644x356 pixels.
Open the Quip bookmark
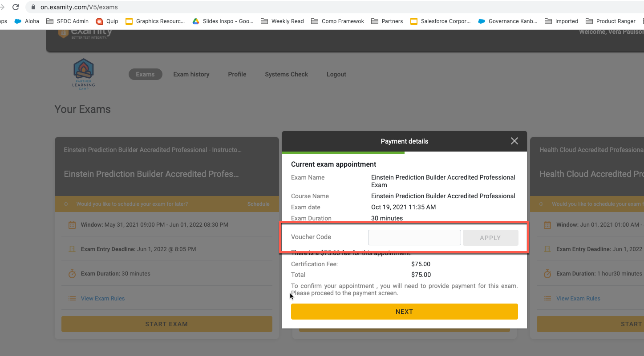[107, 21]
